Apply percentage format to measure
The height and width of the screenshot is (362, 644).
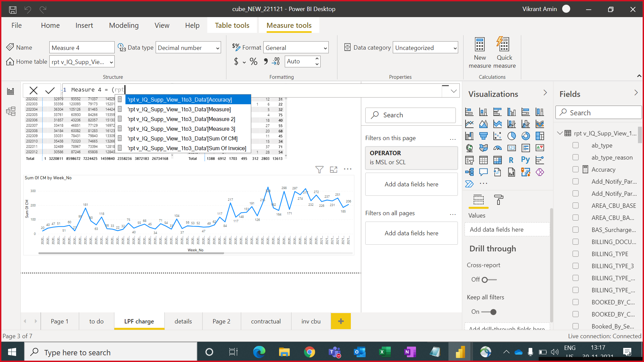pyautogui.click(x=254, y=62)
